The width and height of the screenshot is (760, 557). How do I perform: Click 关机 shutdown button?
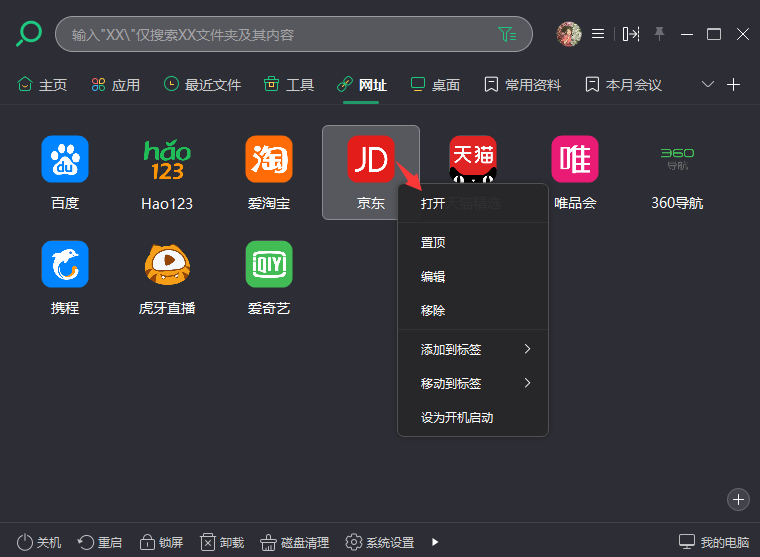point(39,542)
